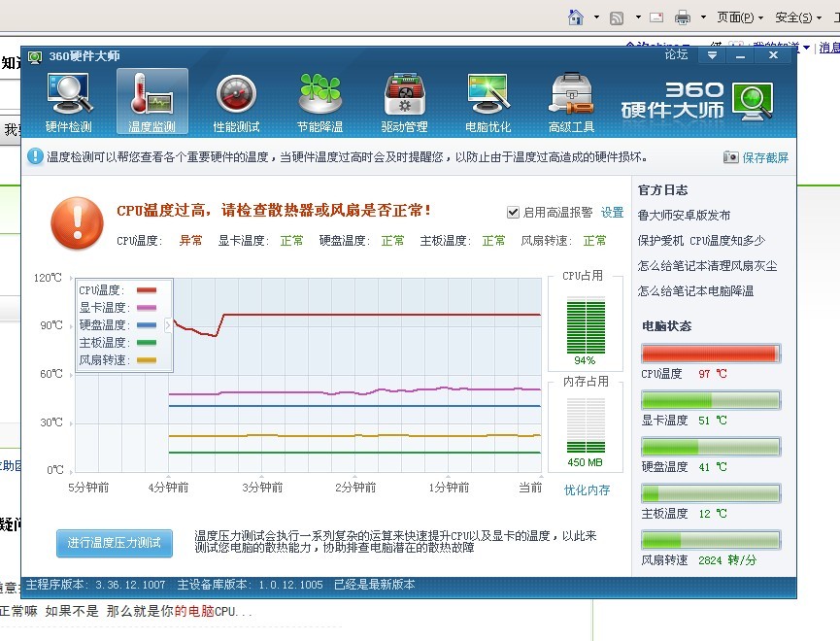Switch to 节能降温 energy saving tab

click(x=319, y=102)
